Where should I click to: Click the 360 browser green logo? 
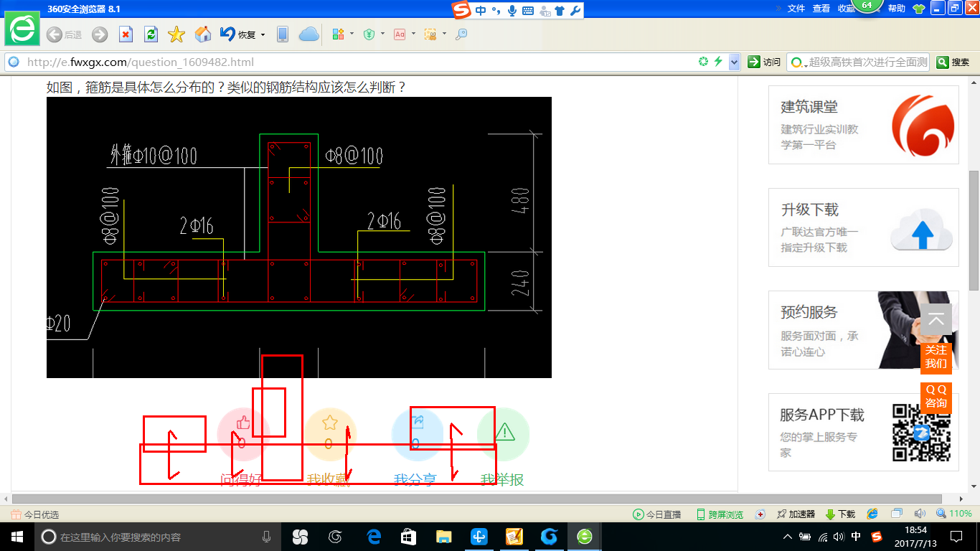[22, 29]
